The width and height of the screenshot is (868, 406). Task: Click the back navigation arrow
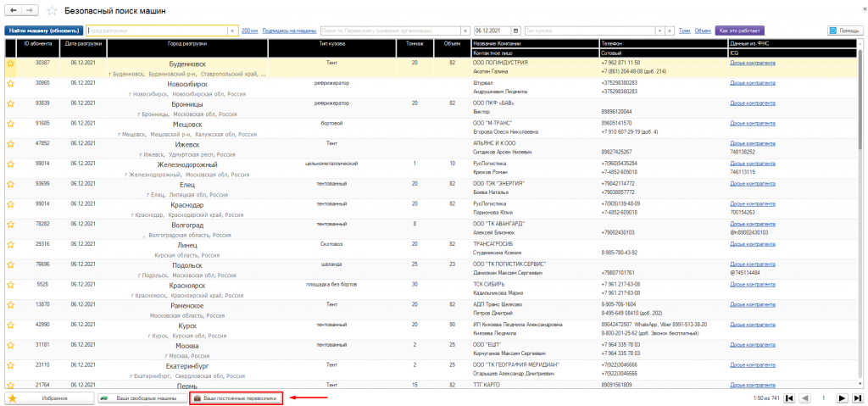pyautogui.click(x=14, y=10)
